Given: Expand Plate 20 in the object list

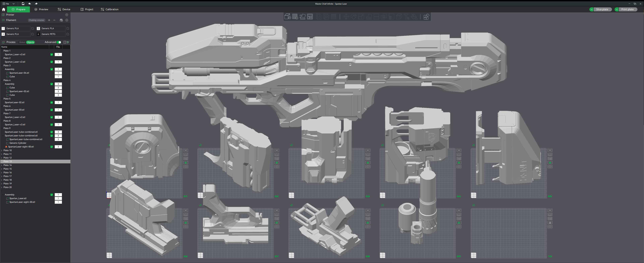Looking at the screenshot, I should [x=2, y=187].
